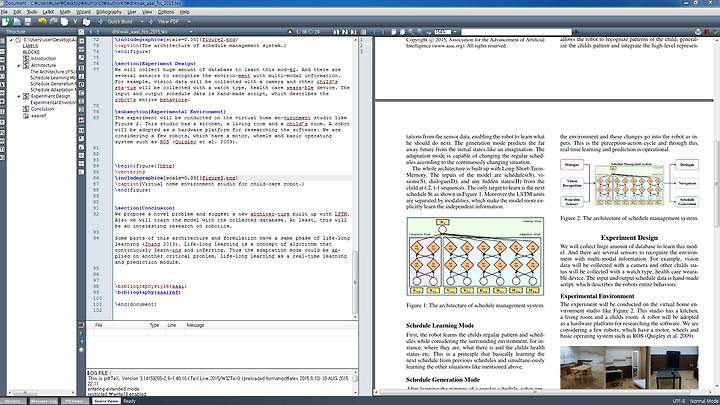This screenshot has width=720, height=405.
Task: Undo the last edit with the yellow arrow
Action: click(x=42, y=21)
